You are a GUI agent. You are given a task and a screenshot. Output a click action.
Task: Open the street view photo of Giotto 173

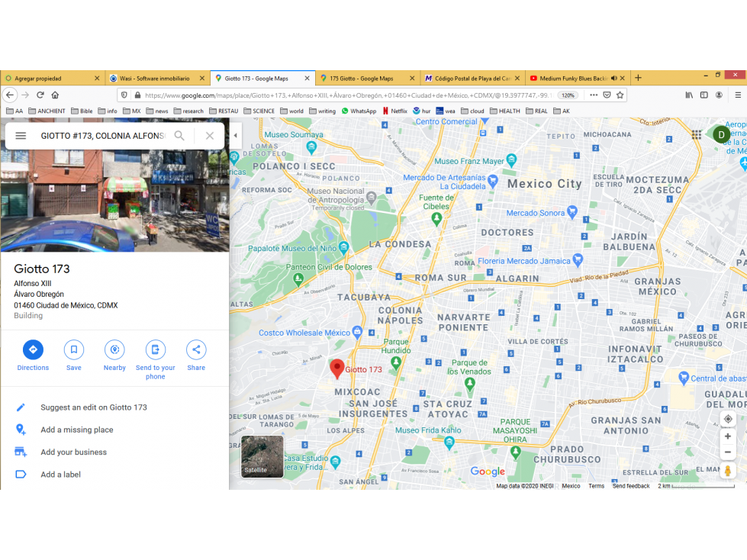point(114,201)
